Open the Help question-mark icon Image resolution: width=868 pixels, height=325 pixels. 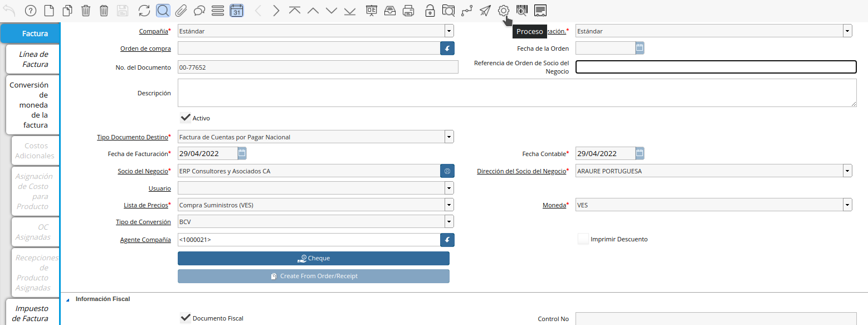[31, 11]
